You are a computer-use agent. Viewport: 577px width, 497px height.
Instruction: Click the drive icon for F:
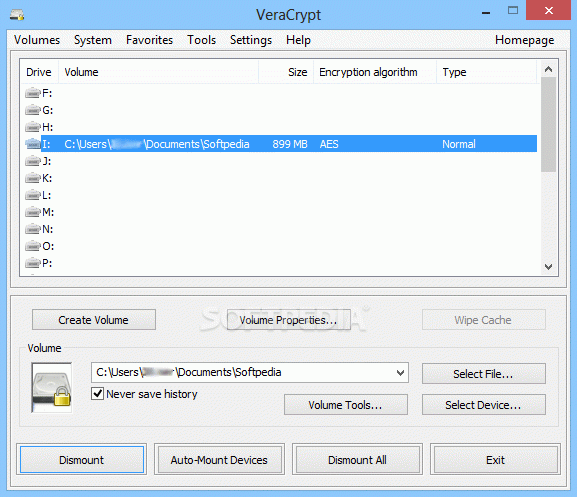tap(32, 93)
